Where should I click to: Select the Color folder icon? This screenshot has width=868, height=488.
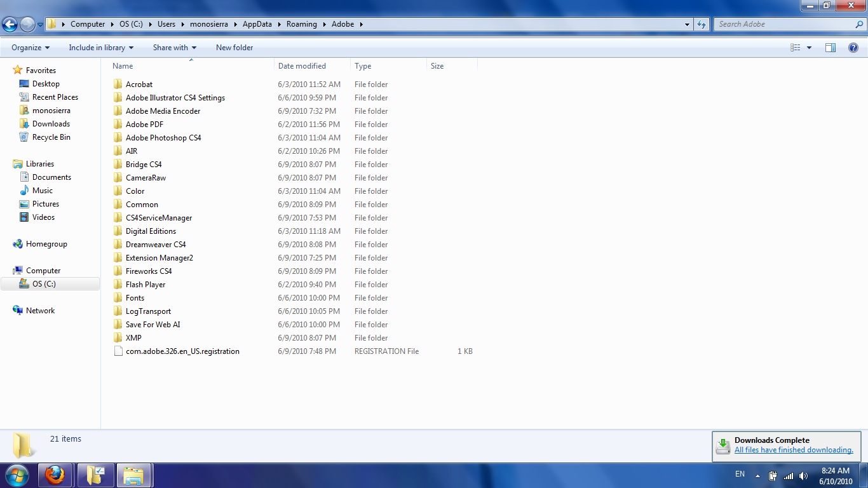pyautogui.click(x=118, y=191)
